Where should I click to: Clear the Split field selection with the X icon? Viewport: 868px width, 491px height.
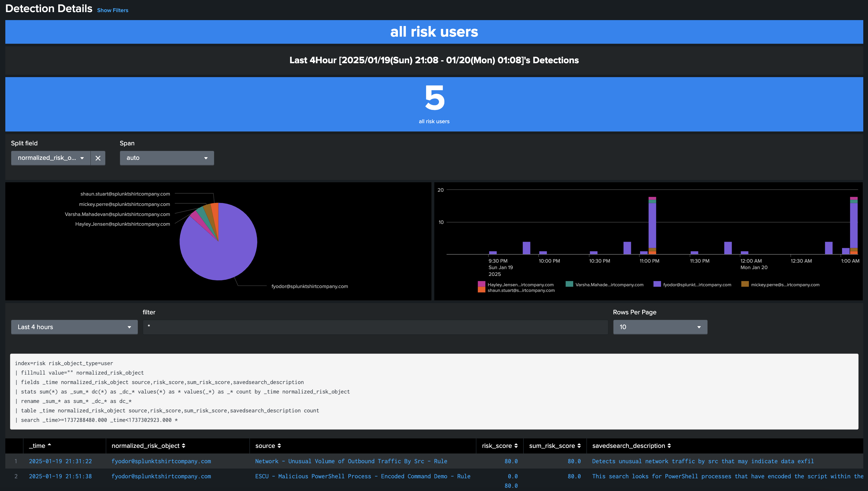[98, 158]
